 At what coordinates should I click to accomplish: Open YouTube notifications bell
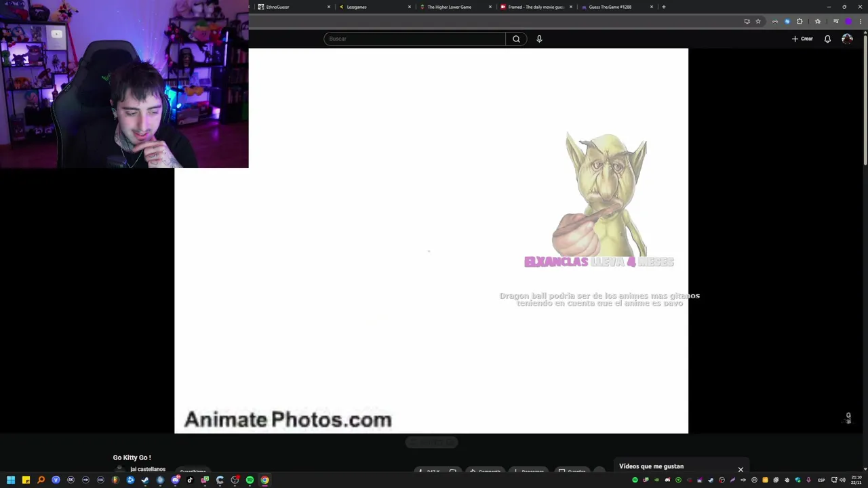(827, 39)
